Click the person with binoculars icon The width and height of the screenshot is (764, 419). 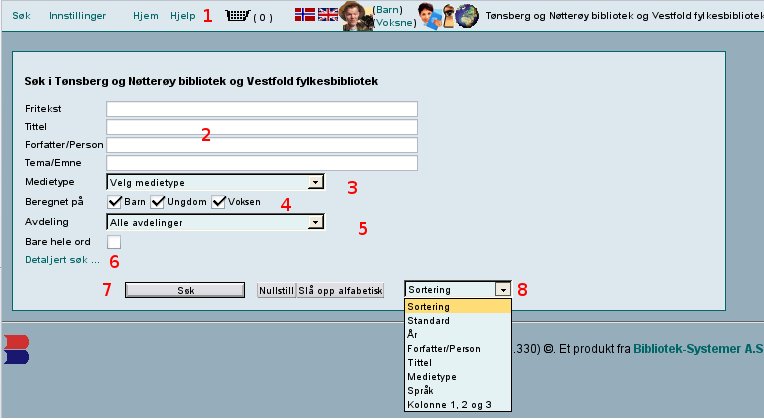pyautogui.click(x=449, y=16)
